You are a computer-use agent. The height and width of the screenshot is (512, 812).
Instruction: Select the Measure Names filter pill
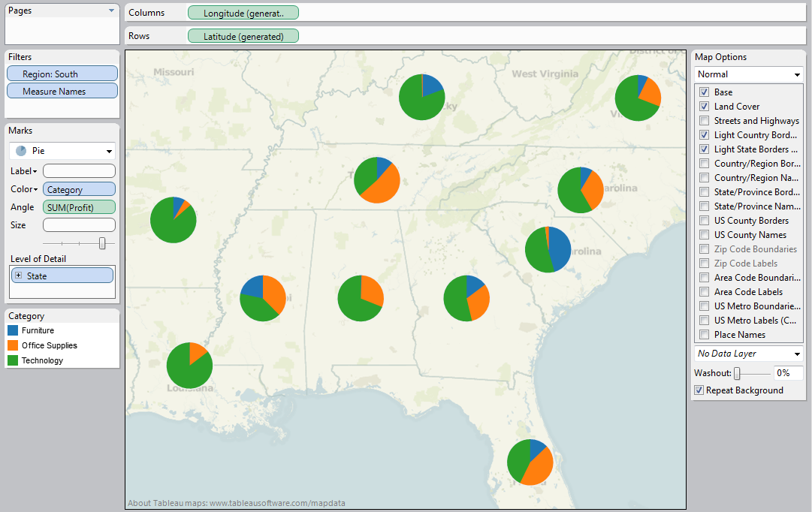62,90
